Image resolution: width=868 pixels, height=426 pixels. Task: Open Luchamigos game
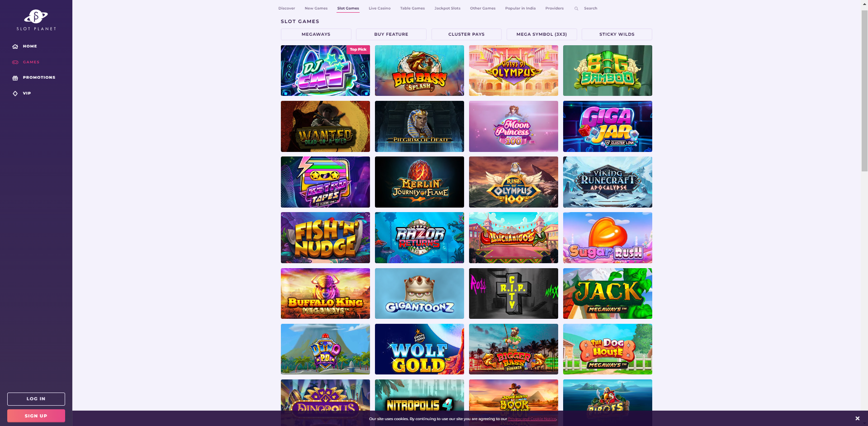point(513,238)
